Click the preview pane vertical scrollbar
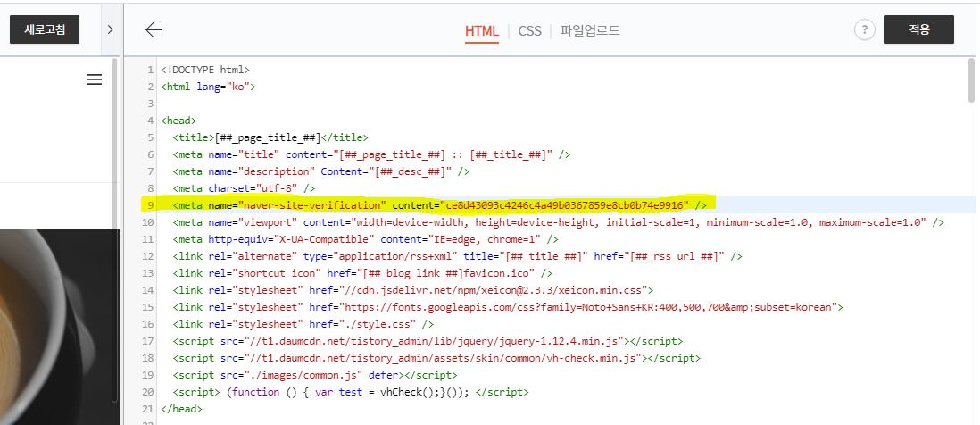This screenshot has height=425, width=980. [x=114, y=231]
